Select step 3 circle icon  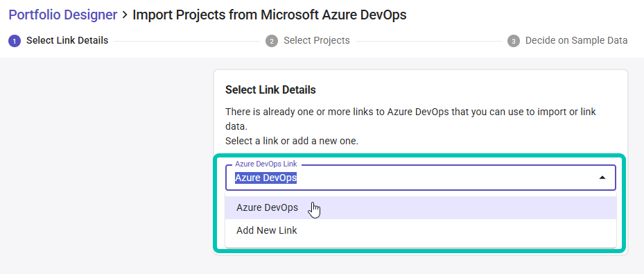click(x=514, y=41)
